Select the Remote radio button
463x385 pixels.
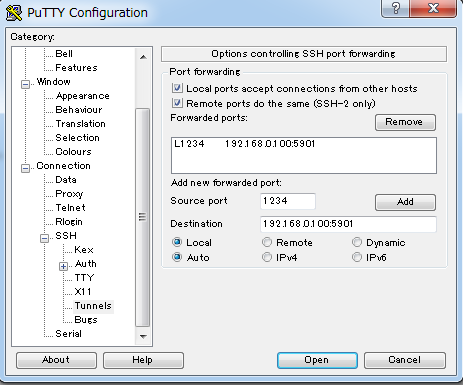[267, 242]
